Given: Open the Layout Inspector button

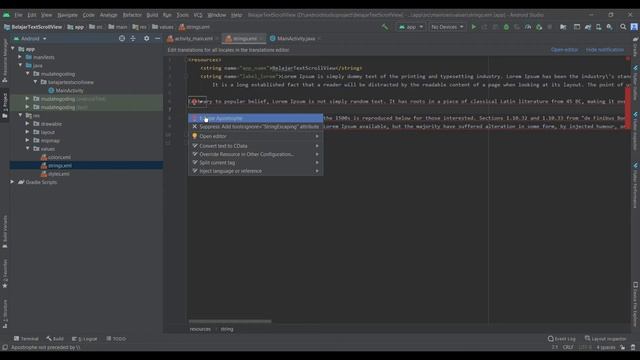Looking at the screenshot, I should [x=605, y=339].
